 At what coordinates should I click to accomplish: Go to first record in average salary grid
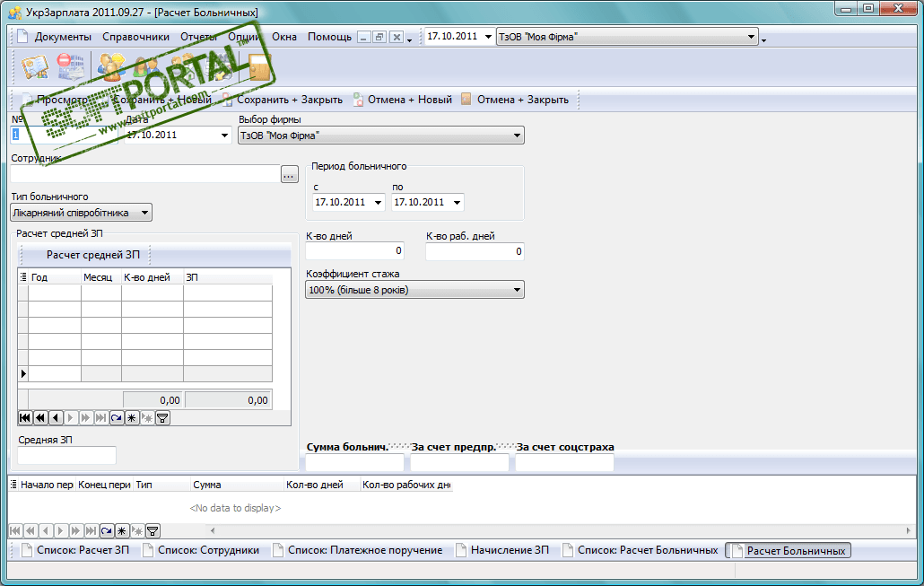[x=25, y=418]
